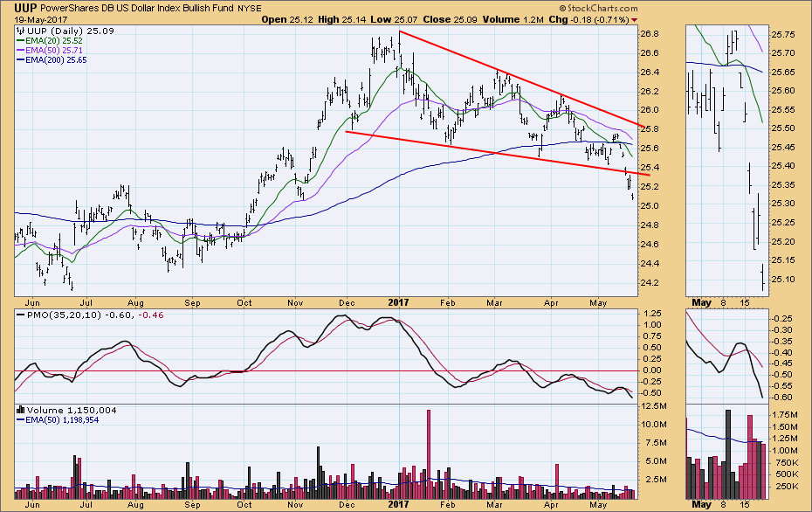Click the Jun label beneath the price panel

click(32, 302)
